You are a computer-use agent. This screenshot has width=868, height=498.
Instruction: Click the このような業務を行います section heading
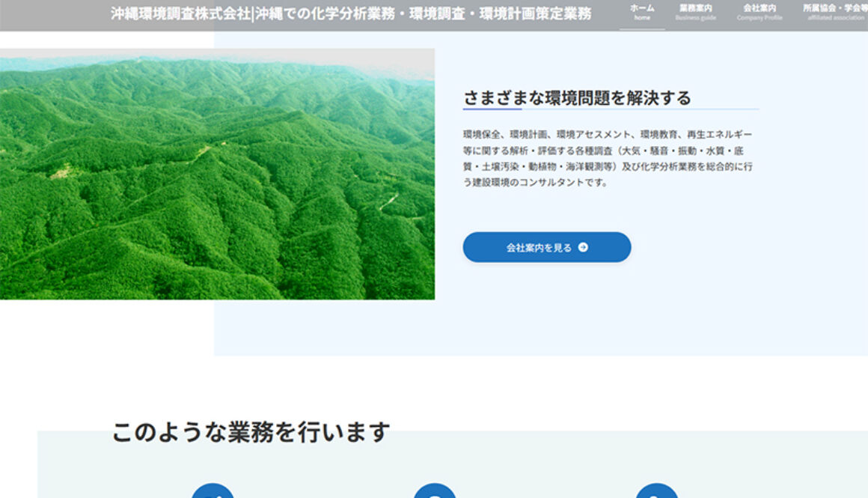[251, 432]
